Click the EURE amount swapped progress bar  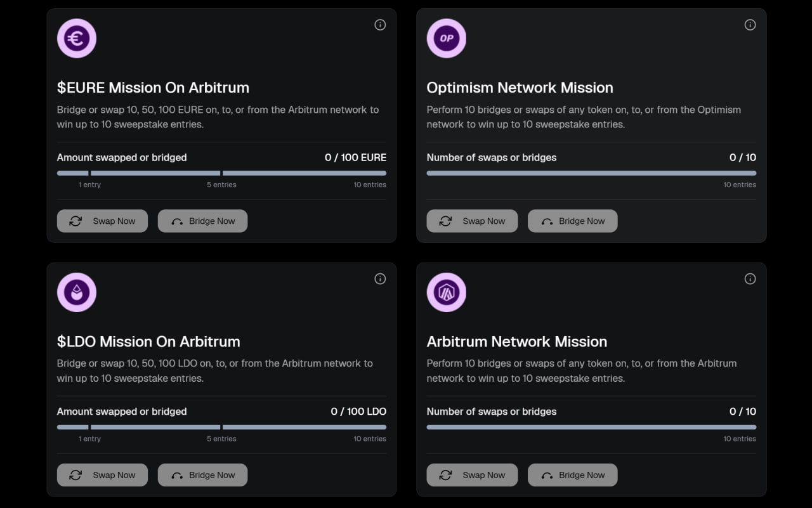(x=221, y=173)
